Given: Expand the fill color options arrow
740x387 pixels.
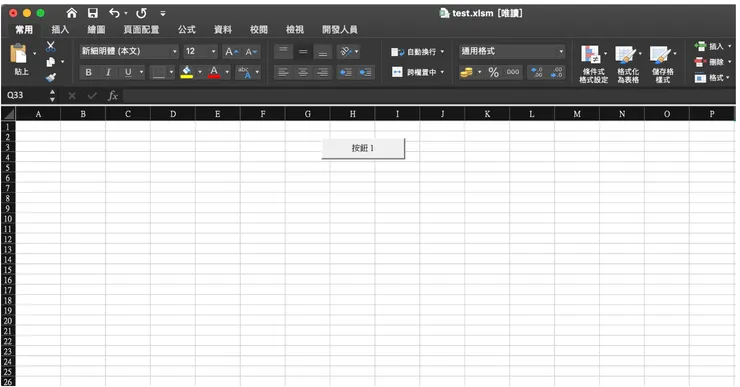Looking at the screenshot, I should coord(200,72).
